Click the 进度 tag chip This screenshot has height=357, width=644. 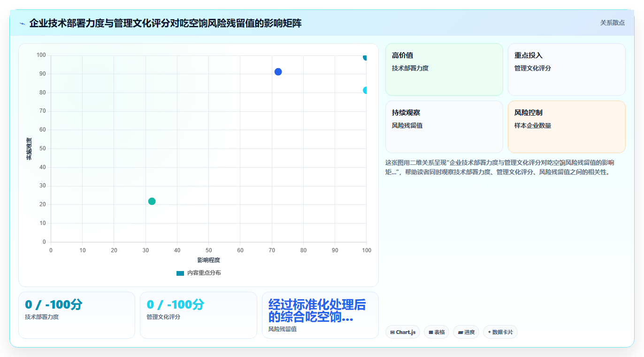coord(466,332)
